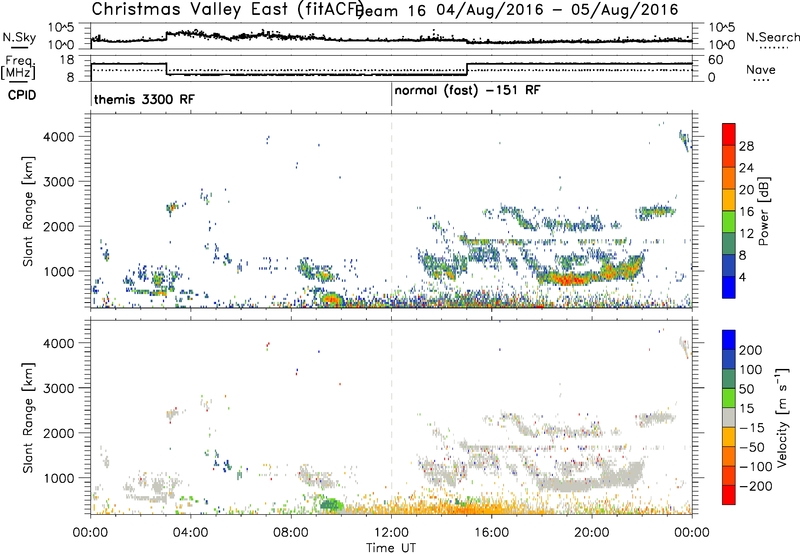This screenshot has width=800, height=554.
Task: Click the 'Freq. [MHz]' axis label
Action: click(19, 67)
